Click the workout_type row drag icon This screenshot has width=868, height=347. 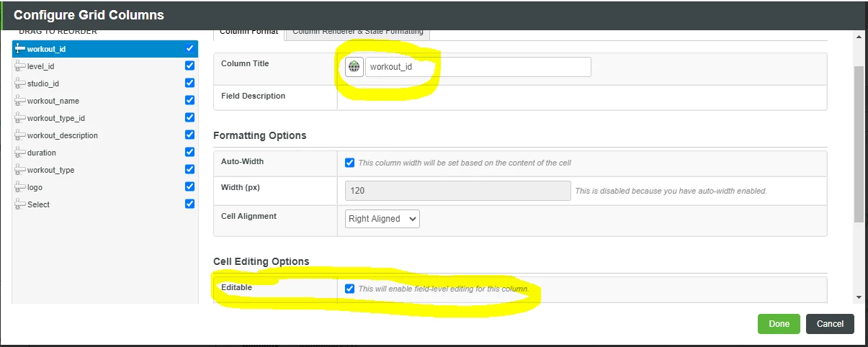(19, 170)
